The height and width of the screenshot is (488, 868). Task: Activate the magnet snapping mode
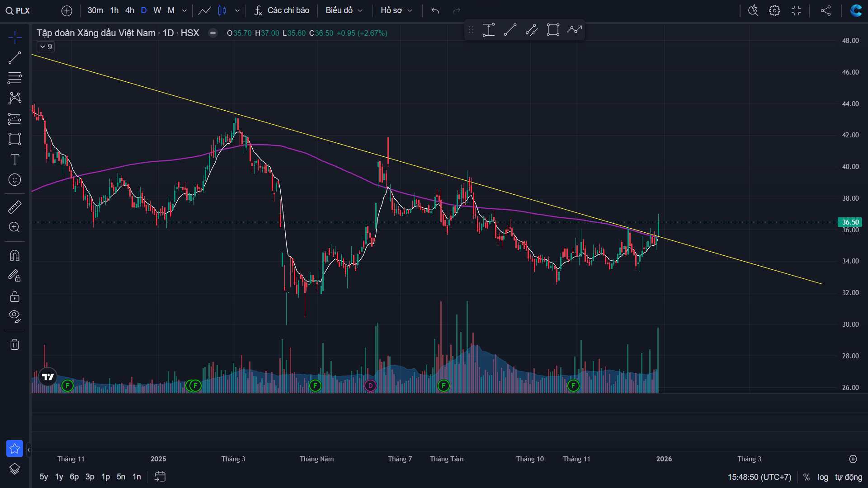click(14, 256)
